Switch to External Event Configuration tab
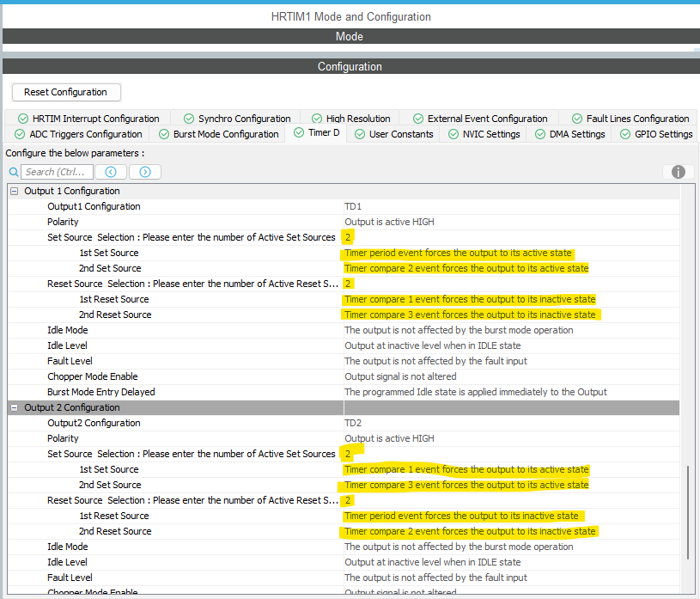The width and height of the screenshot is (700, 599). pos(480,119)
